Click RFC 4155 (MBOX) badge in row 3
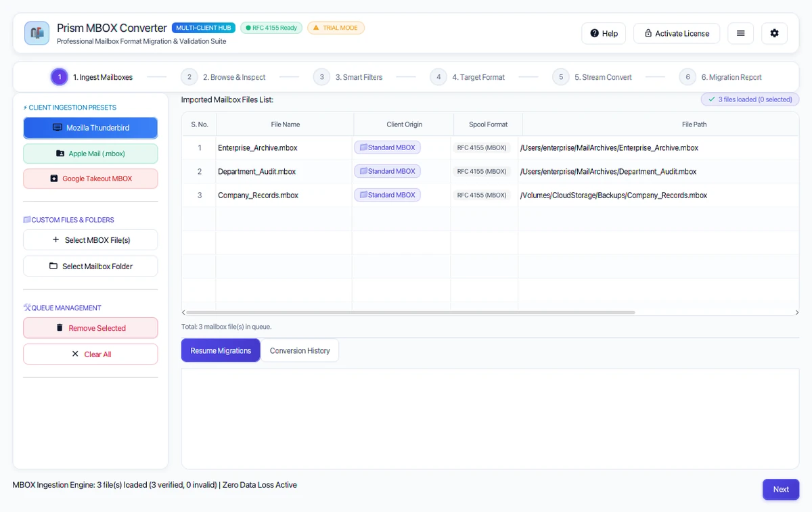 click(x=482, y=195)
